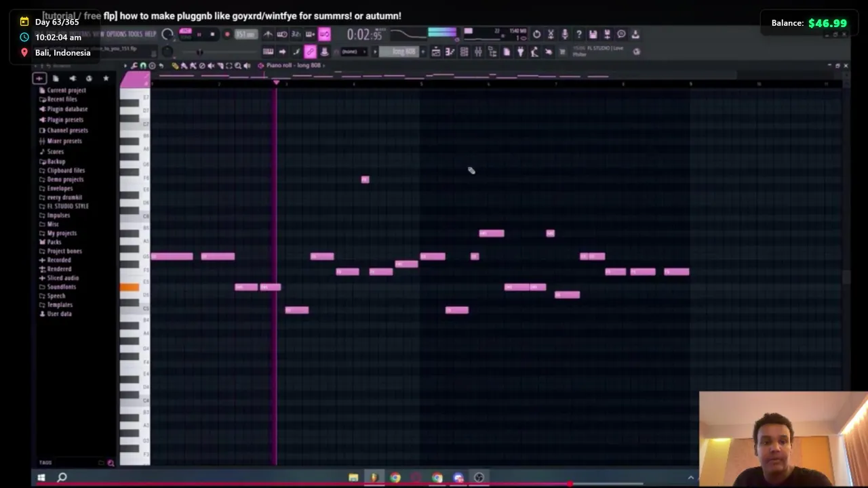Open the browser view icon
The image size is (868, 488).
click(x=492, y=52)
